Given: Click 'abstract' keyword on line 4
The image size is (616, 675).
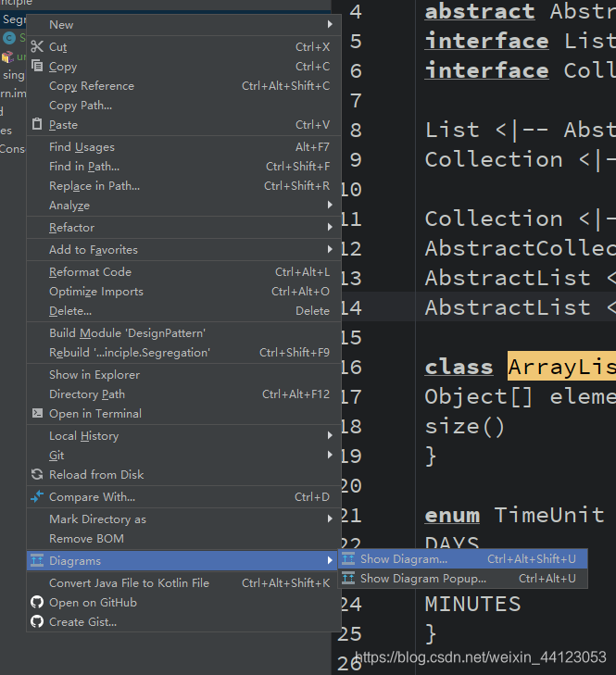Looking at the screenshot, I should 480,11.
